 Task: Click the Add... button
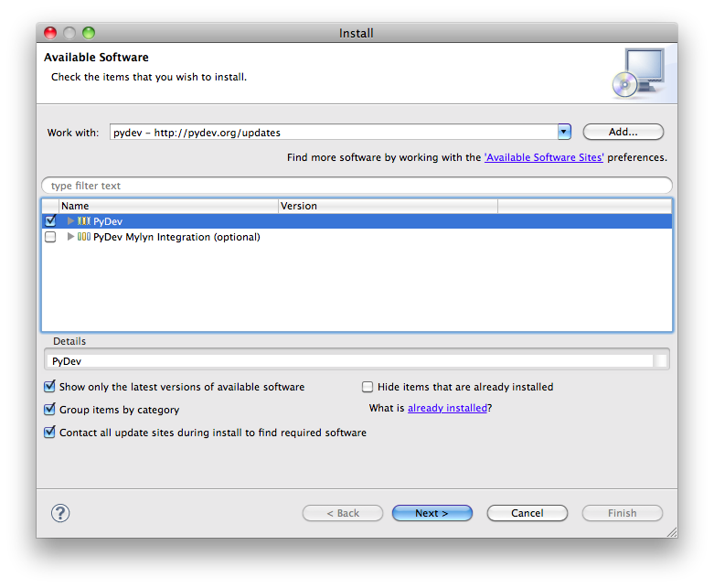point(623,132)
